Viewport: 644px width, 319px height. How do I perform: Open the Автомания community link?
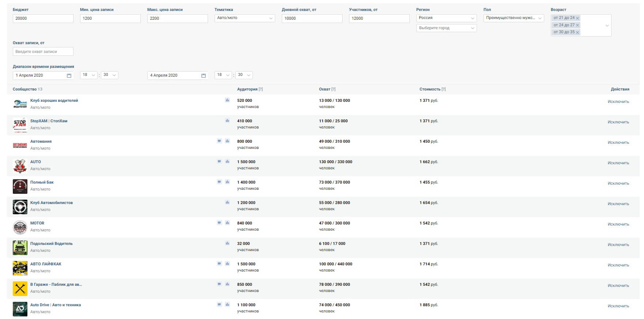click(x=41, y=141)
